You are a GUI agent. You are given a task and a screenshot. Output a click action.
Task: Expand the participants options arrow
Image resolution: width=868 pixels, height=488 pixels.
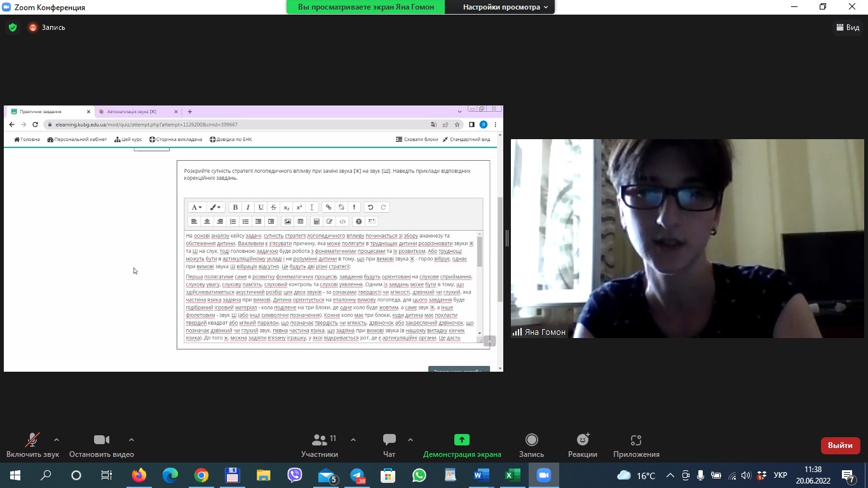click(x=353, y=440)
